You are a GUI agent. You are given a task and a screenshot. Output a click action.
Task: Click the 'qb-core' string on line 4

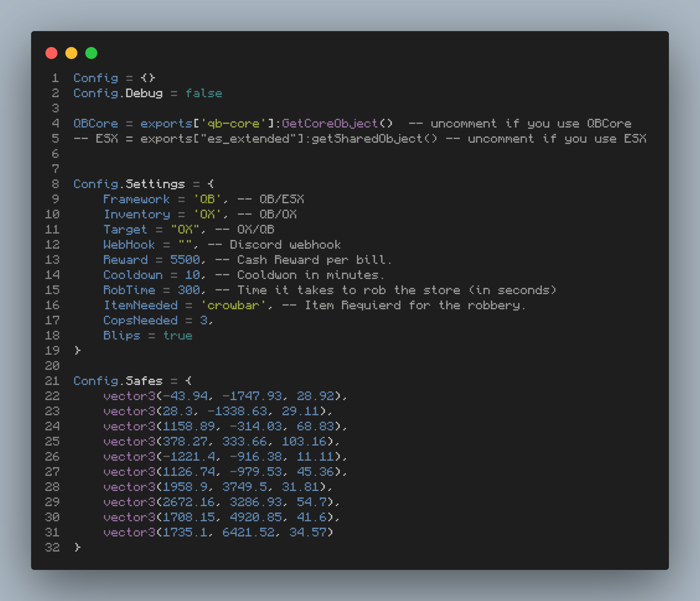click(234, 124)
